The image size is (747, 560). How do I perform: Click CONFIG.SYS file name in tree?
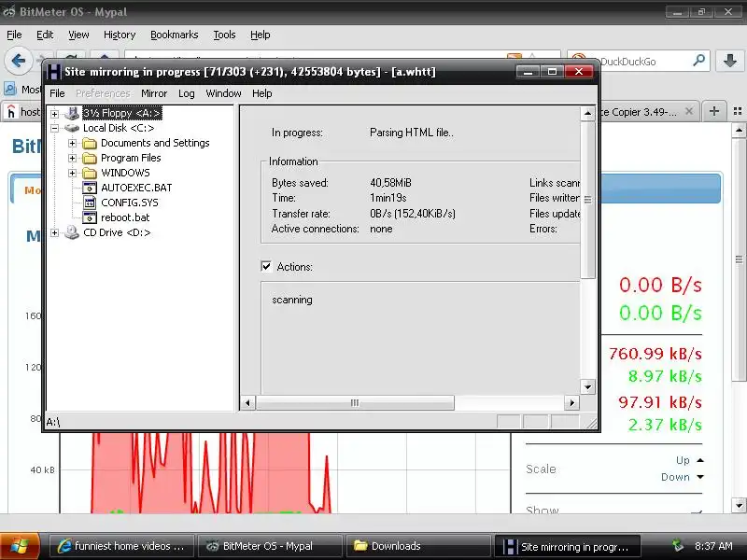[130, 203]
